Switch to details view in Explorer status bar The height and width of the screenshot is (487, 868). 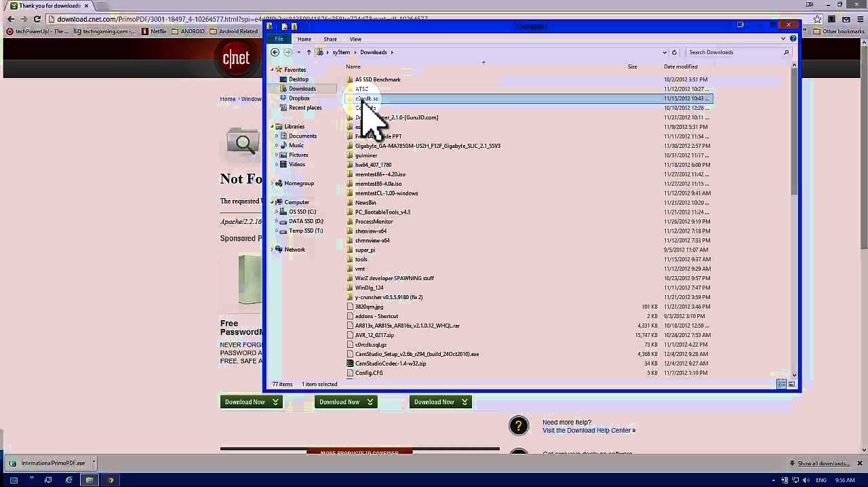[781, 384]
